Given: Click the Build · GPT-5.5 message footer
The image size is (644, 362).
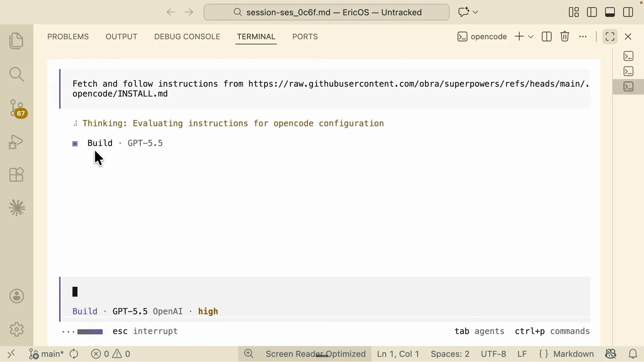Looking at the screenshot, I should [118, 143].
